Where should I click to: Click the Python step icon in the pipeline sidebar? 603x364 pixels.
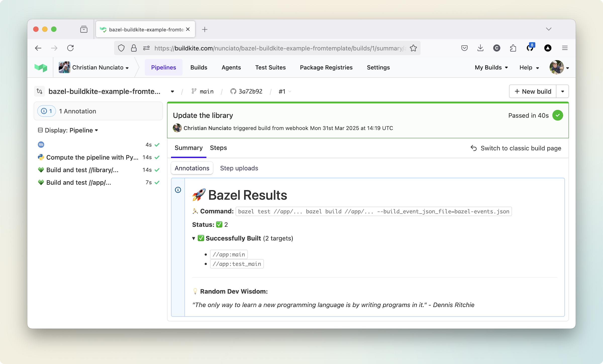coord(41,157)
